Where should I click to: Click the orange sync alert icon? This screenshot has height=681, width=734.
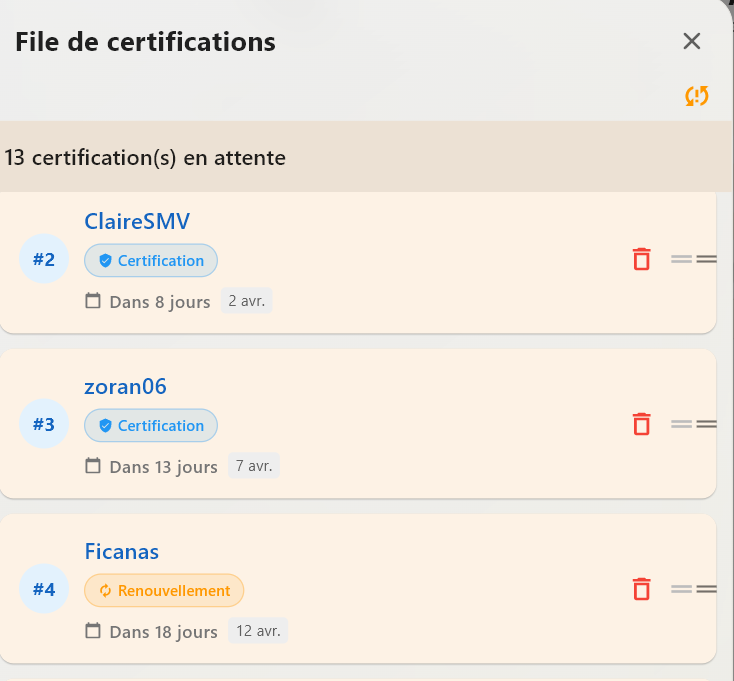(x=697, y=96)
